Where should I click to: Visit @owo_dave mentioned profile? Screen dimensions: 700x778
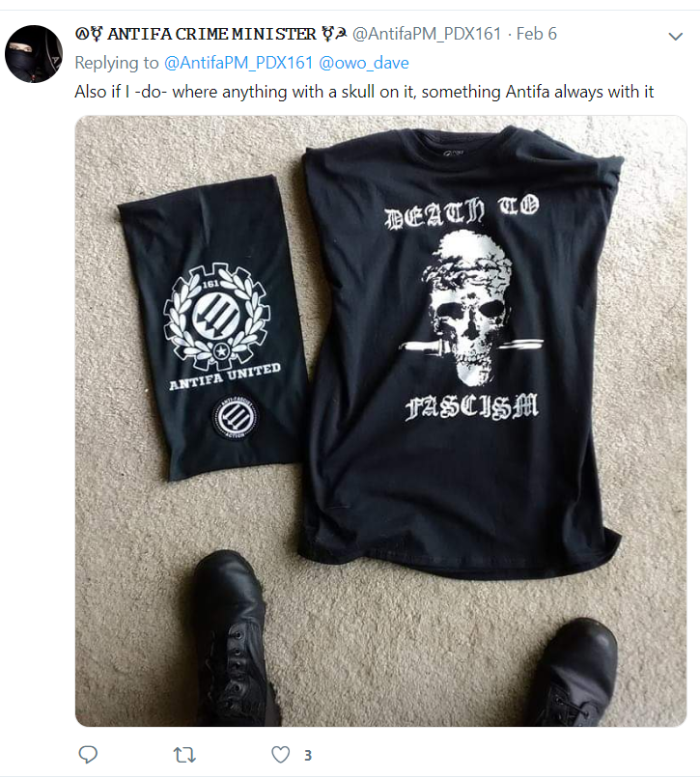pyautogui.click(x=364, y=63)
